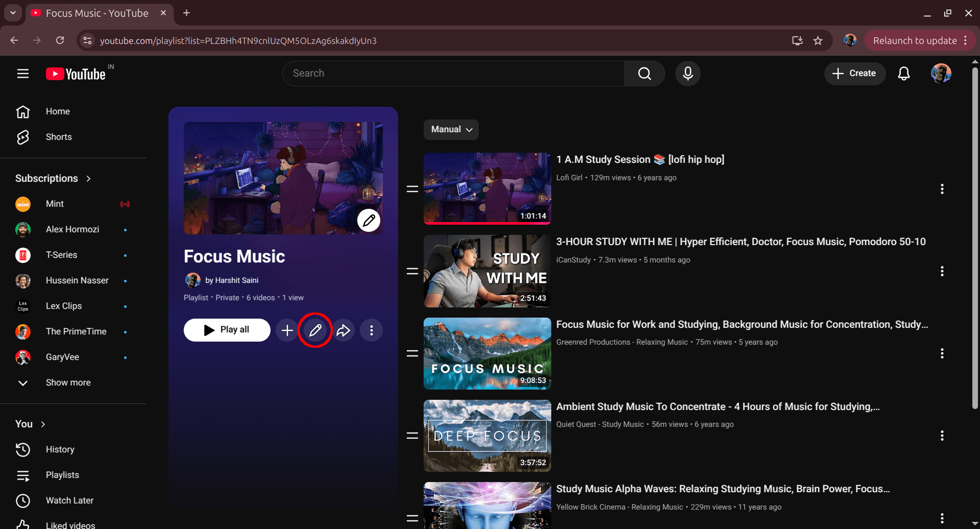980x529 pixels.
Task: Select Watch Later in the sidebar
Action: tap(69, 500)
